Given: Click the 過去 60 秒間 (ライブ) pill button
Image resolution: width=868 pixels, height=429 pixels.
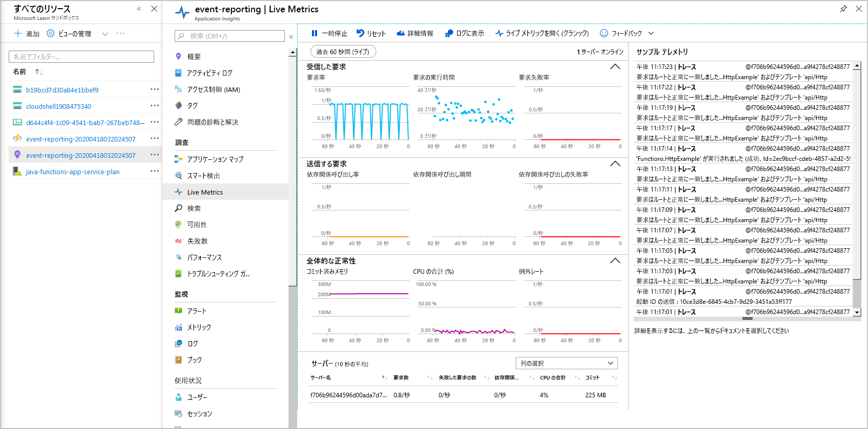Looking at the screenshot, I should [343, 52].
